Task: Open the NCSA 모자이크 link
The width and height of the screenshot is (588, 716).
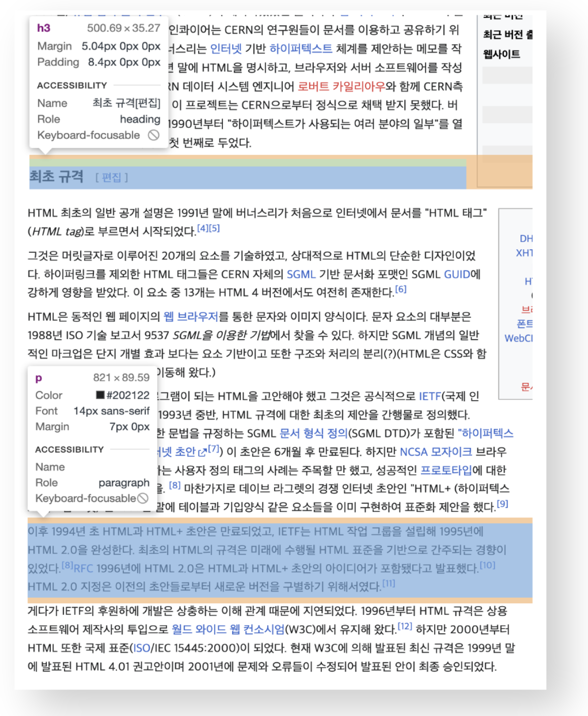Action: coord(436,452)
